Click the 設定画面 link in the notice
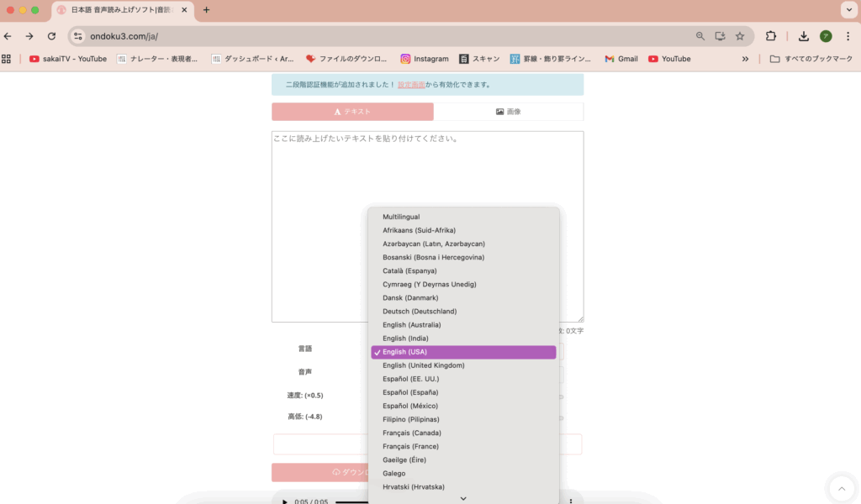 pos(411,85)
